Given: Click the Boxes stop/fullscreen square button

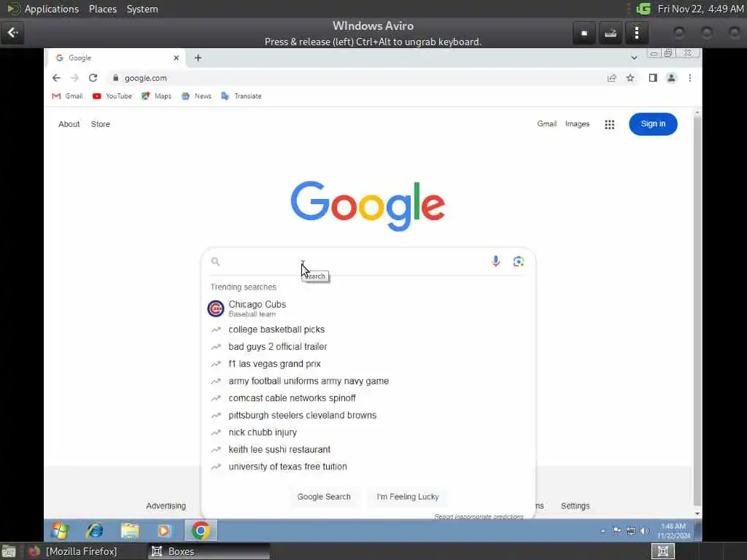Looking at the screenshot, I should tap(584, 33).
